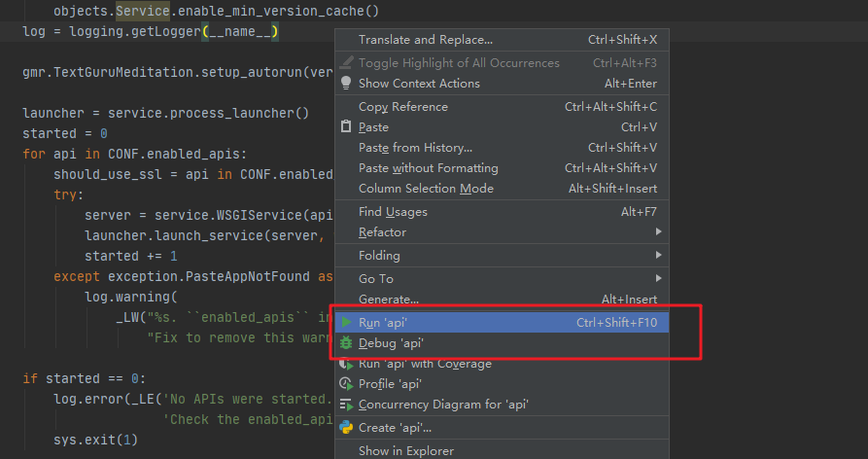Choose Paste without Formatting
The width and height of the screenshot is (868, 459).
pos(428,168)
